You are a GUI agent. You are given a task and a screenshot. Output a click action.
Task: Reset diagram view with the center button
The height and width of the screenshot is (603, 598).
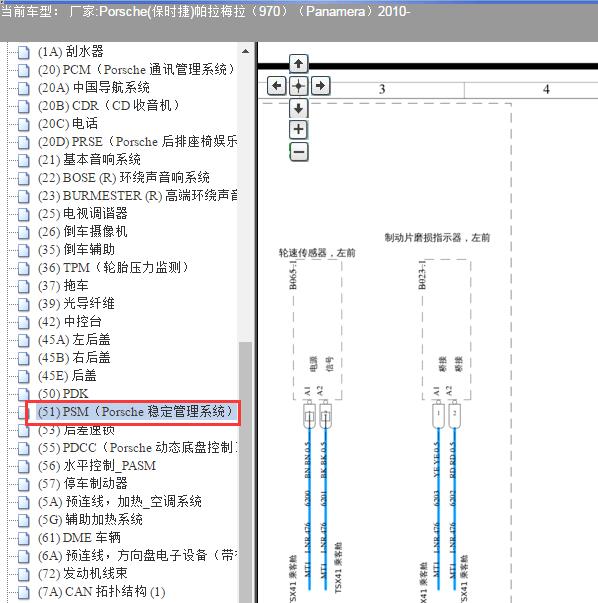click(x=298, y=85)
